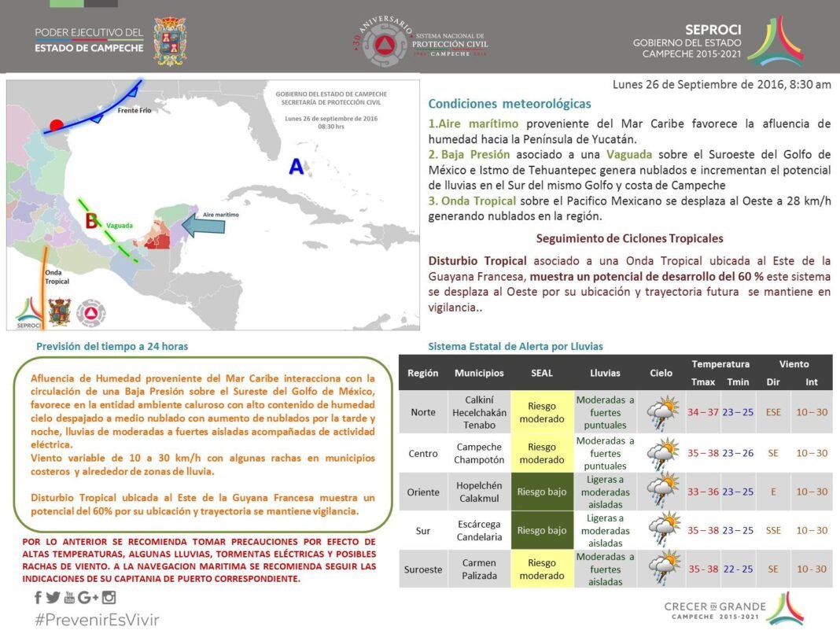The height and width of the screenshot is (630, 840).
Task: Click the Campeche coat of arms in header
Action: coord(170,41)
